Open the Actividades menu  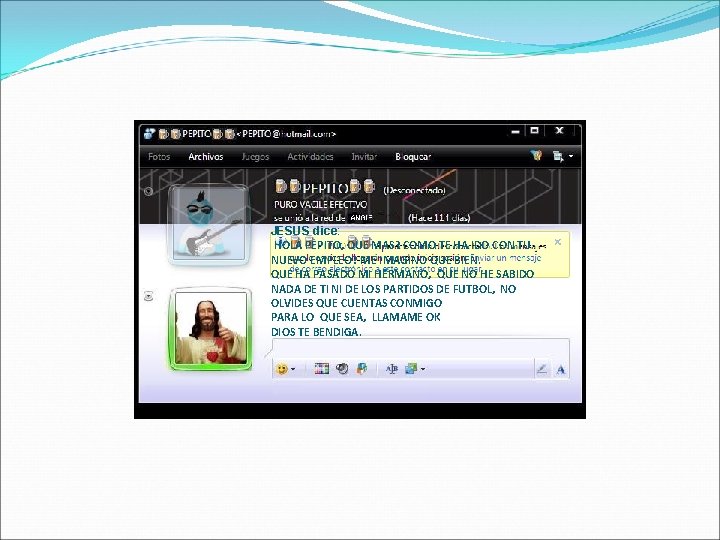click(x=310, y=157)
